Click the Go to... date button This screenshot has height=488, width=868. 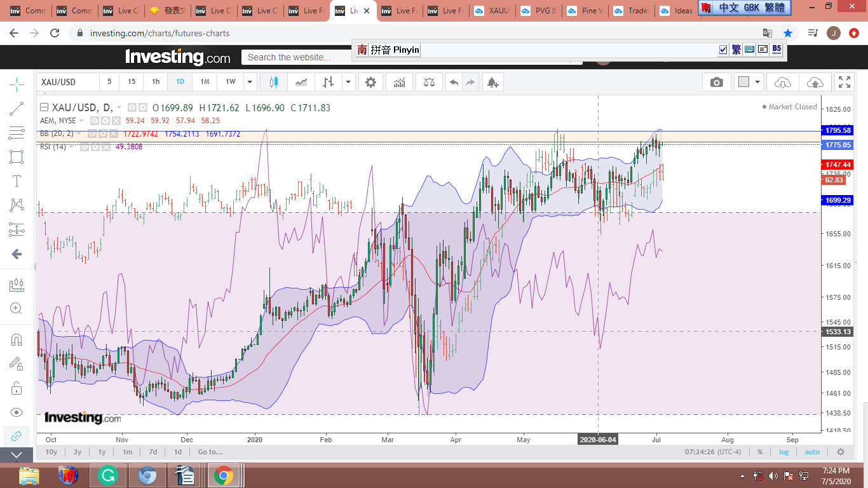click(210, 452)
